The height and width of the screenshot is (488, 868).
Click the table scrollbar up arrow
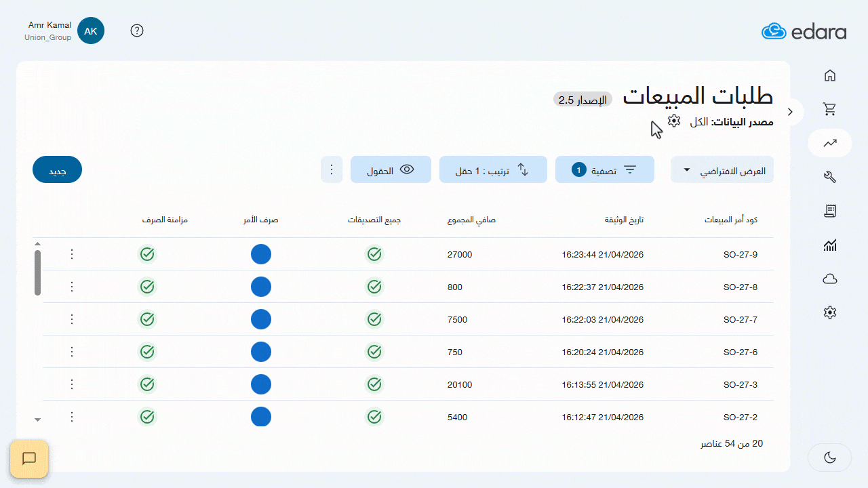(x=38, y=243)
